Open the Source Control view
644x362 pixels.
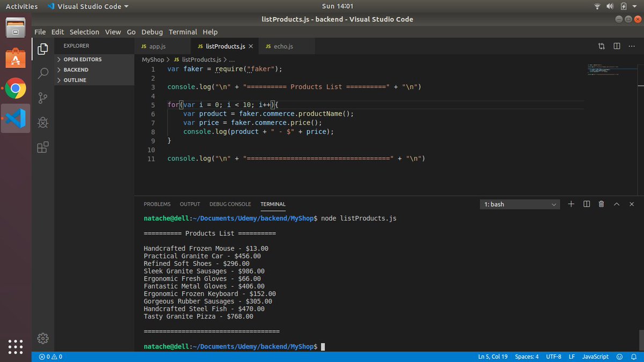(x=43, y=98)
